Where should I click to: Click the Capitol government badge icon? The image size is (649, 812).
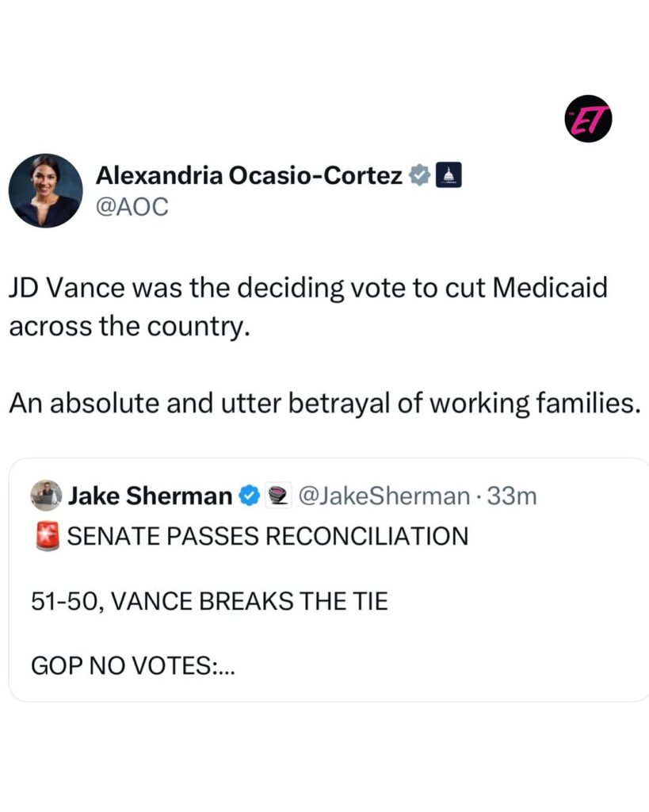[x=449, y=175]
